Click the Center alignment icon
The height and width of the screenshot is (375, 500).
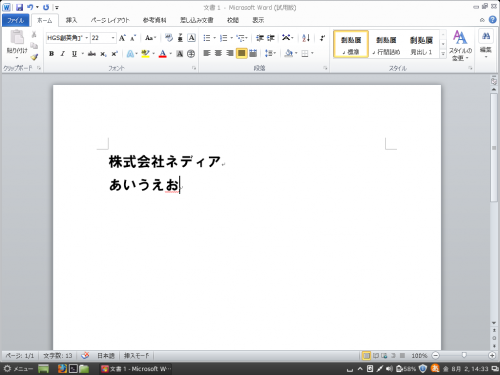pyautogui.click(x=218, y=53)
